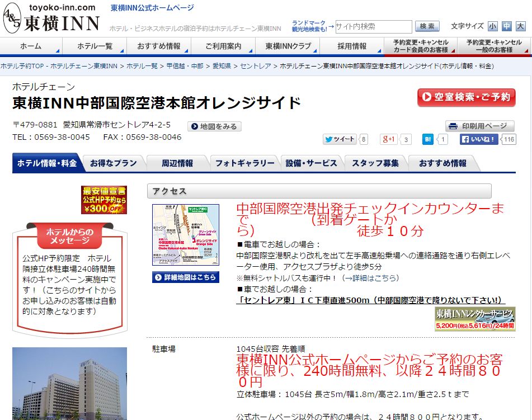The image size is (532, 420).
Task: Click the access map thumbnail
Action: tap(186, 235)
